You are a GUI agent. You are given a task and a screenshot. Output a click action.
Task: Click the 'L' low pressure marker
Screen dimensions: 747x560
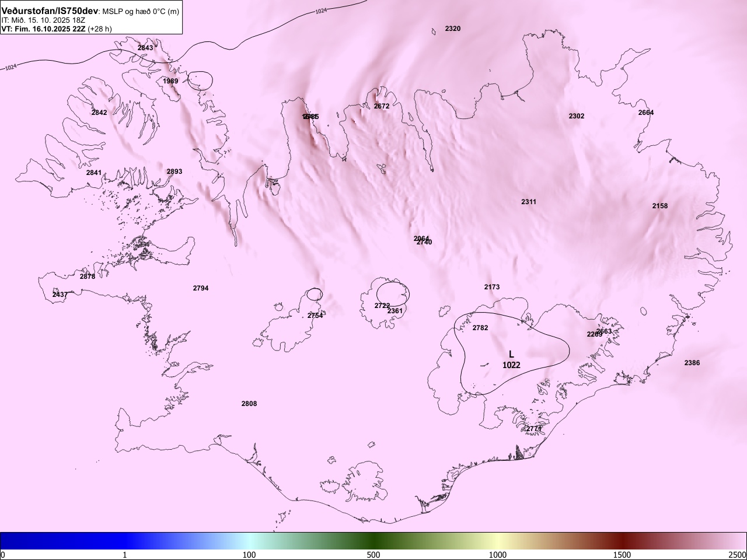coord(511,354)
